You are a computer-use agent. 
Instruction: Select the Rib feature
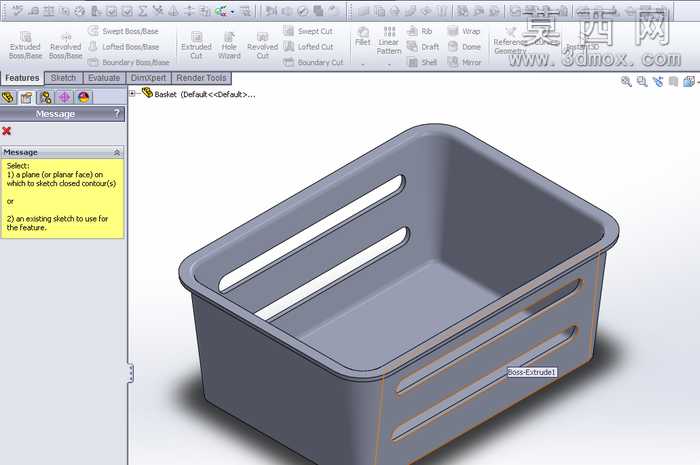point(420,31)
